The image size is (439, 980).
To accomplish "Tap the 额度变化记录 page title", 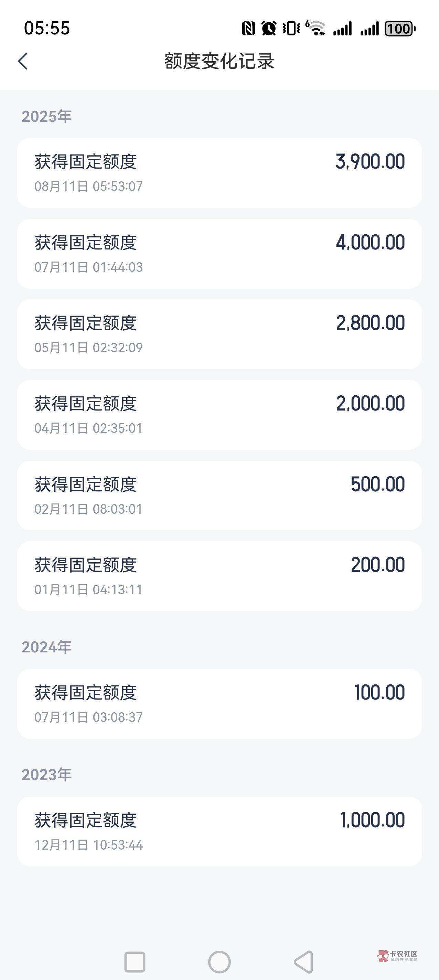I will pyautogui.click(x=219, y=61).
